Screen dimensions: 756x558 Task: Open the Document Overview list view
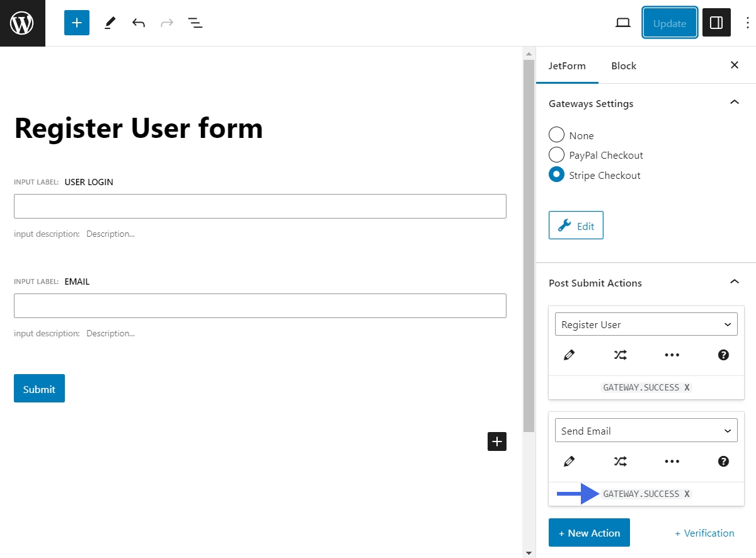pyautogui.click(x=195, y=23)
